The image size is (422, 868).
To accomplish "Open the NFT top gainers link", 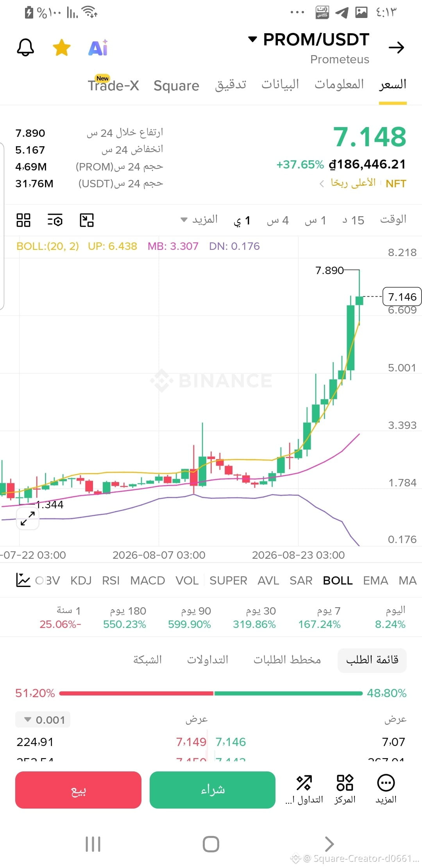I will click(x=363, y=183).
